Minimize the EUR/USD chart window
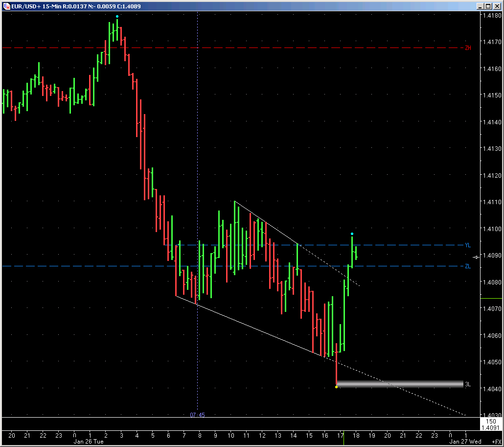The width and height of the screenshot is (504, 447). coord(480,6)
